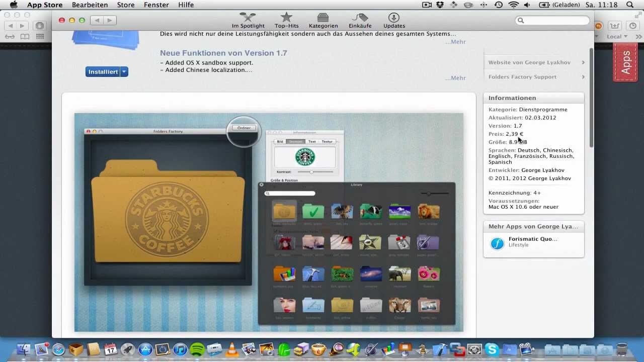Click the Dropbox menu bar icon

click(440, 5)
